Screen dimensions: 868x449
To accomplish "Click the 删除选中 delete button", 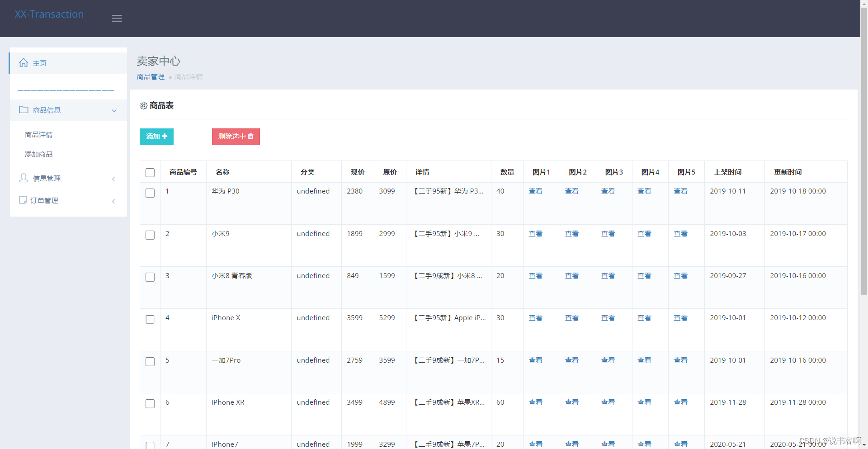I will pos(236,137).
